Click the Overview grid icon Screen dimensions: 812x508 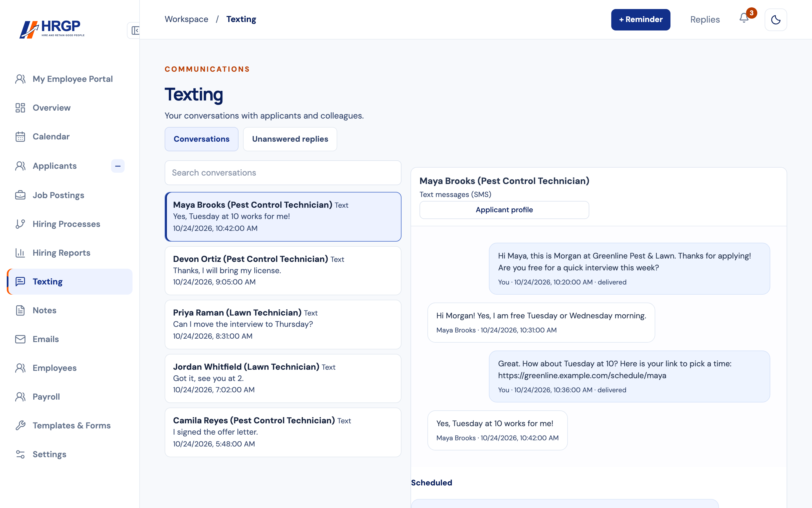pyautogui.click(x=20, y=108)
